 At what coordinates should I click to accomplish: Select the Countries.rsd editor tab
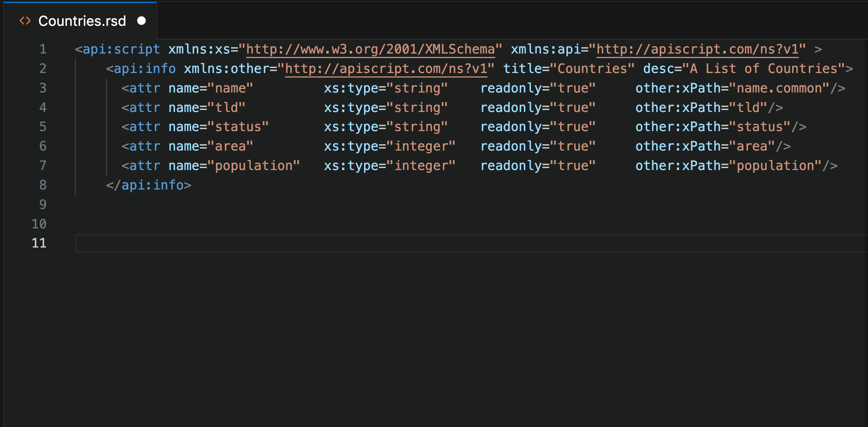tap(82, 21)
